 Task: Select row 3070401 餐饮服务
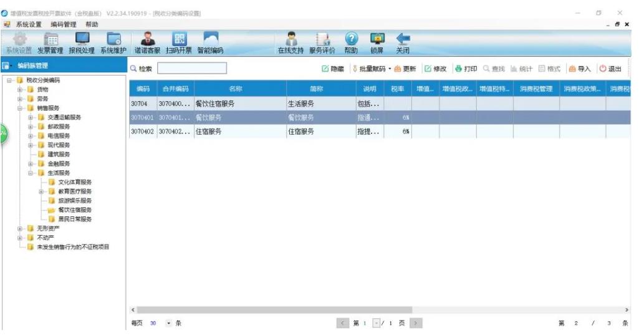click(380, 117)
